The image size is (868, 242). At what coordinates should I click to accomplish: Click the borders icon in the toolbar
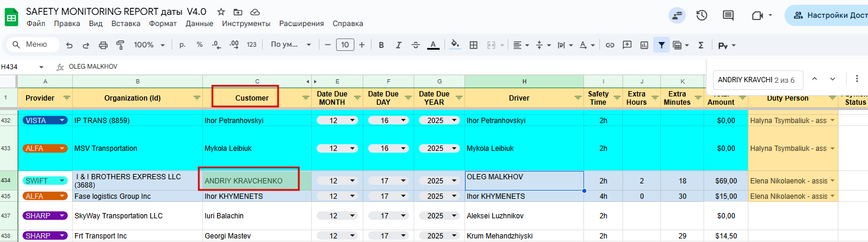[x=473, y=45]
